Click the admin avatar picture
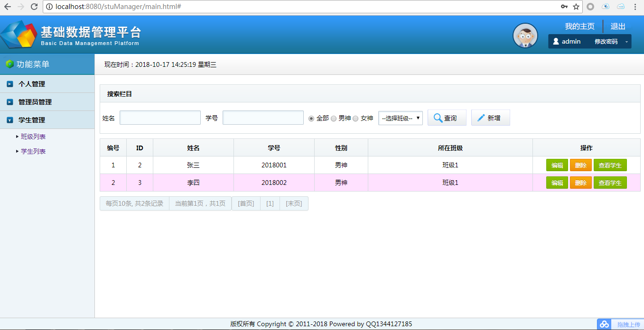 [x=525, y=36]
